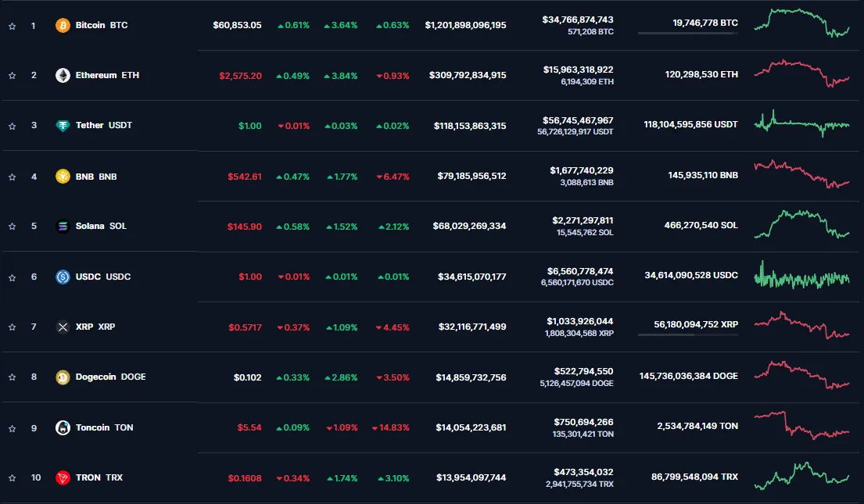Screen dimensions: 864x504
Task: Click the USDC logo icon
Action: [63, 277]
